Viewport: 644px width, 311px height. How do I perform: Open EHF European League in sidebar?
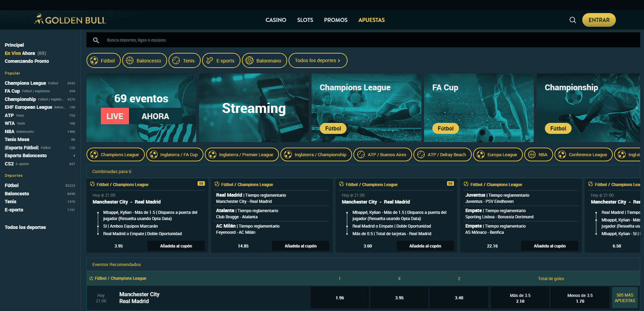tap(40, 107)
